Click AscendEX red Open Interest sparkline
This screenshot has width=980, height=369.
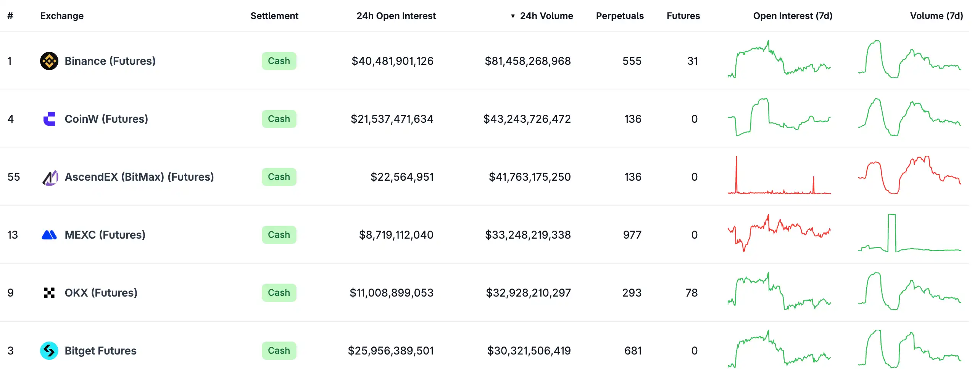click(779, 176)
